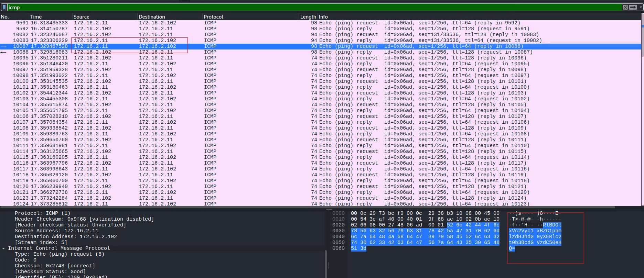Select packet number 9592
The image size is (644, 278).
click(x=320, y=29)
